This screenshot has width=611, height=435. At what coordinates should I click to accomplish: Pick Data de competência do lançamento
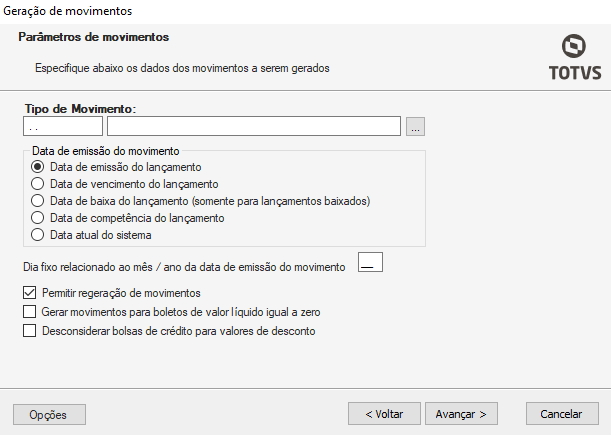(x=39, y=218)
